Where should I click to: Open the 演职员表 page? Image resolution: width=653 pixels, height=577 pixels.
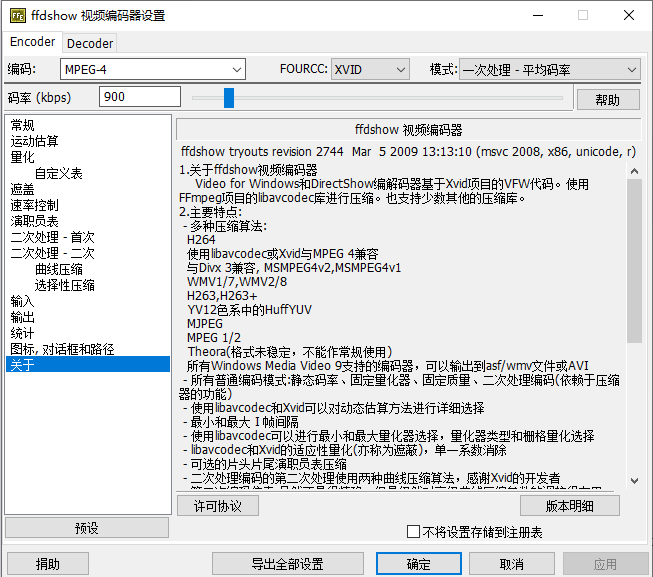(x=34, y=221)
